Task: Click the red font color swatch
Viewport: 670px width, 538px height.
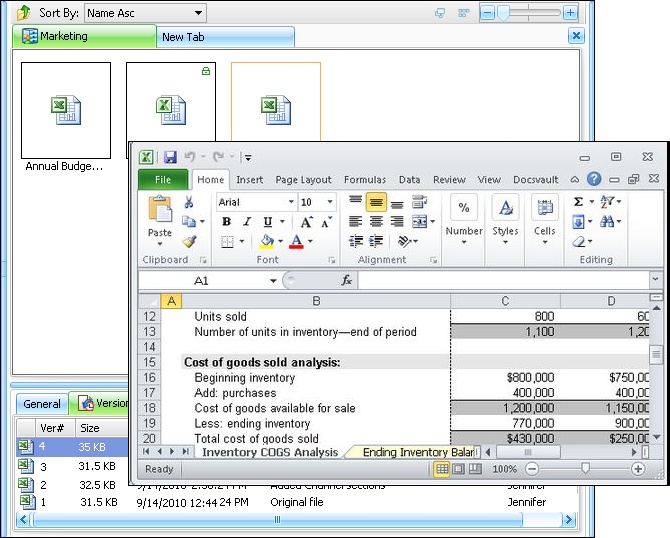Action: click(x=296, y=242)
